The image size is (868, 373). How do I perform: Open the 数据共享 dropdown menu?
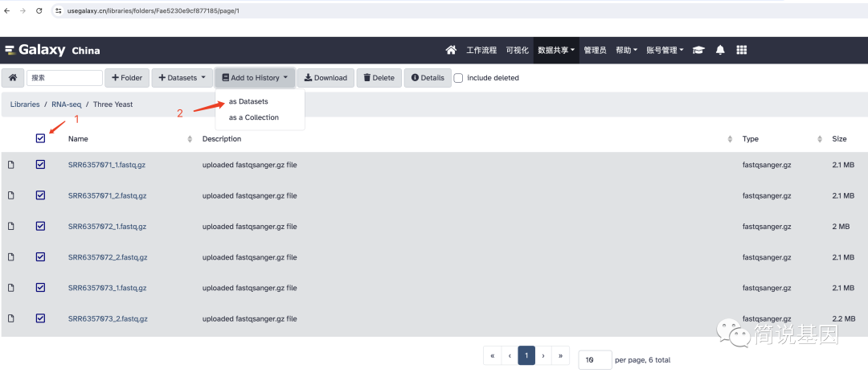point(556,50)
